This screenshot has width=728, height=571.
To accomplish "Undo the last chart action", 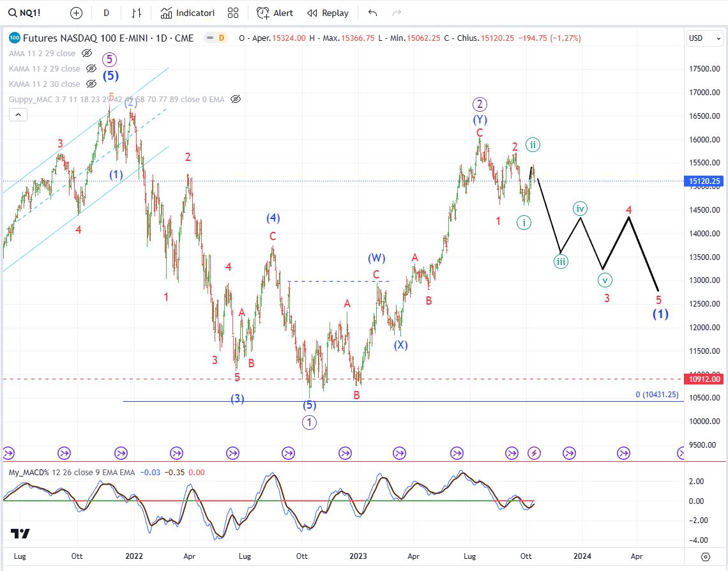I will coord(372,13).
